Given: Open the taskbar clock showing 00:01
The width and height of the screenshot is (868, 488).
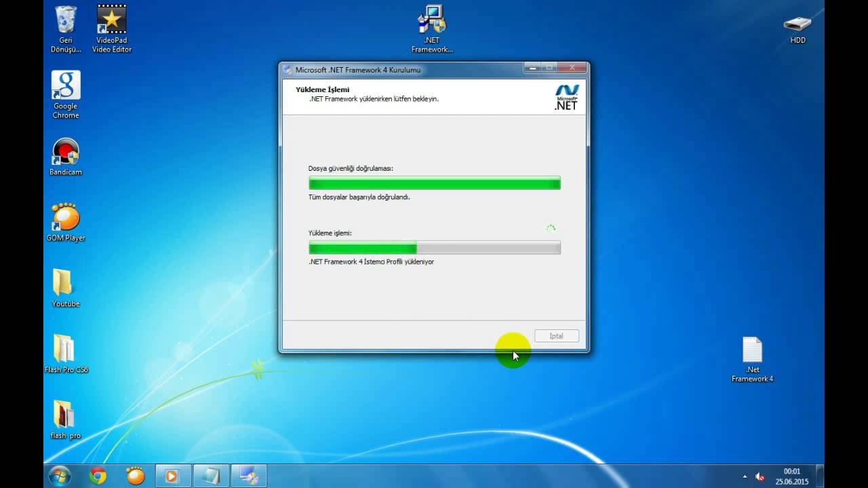Looking at the screenshot, I should point(792,476).
